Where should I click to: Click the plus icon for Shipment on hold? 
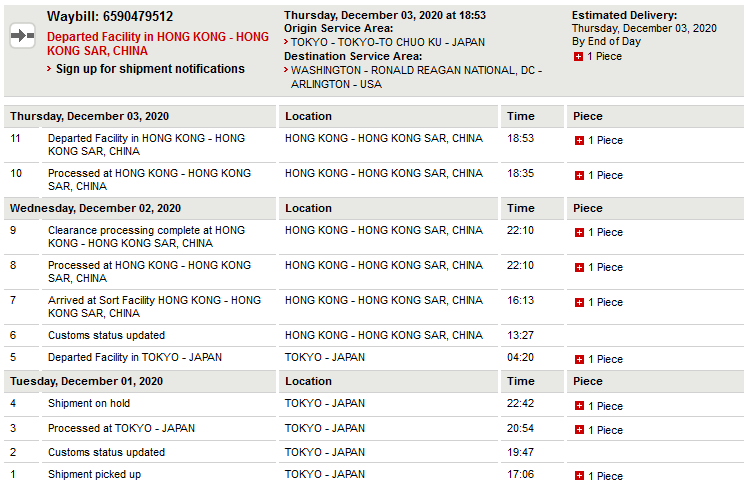pyautogui.click(x=579, y=406)
